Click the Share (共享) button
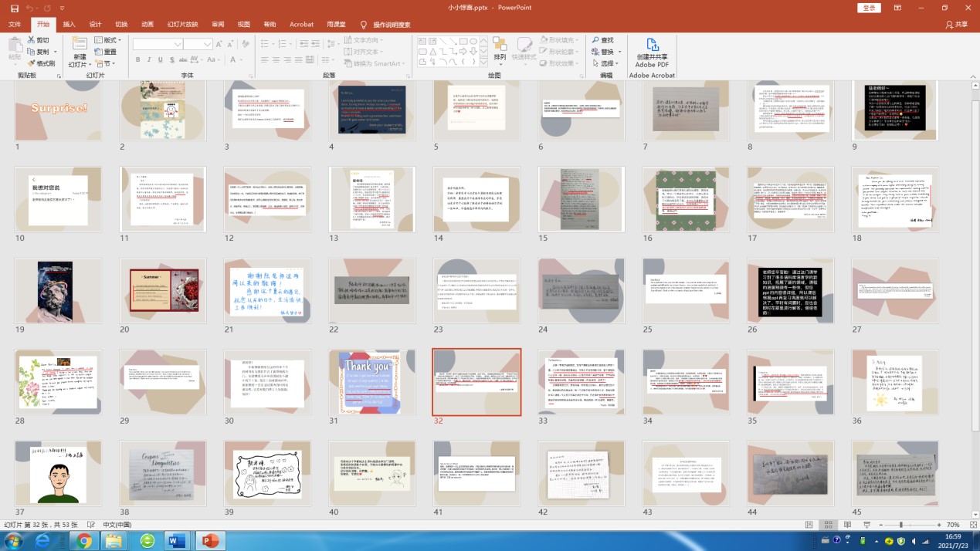980x551 pixels. click(956, 24)
